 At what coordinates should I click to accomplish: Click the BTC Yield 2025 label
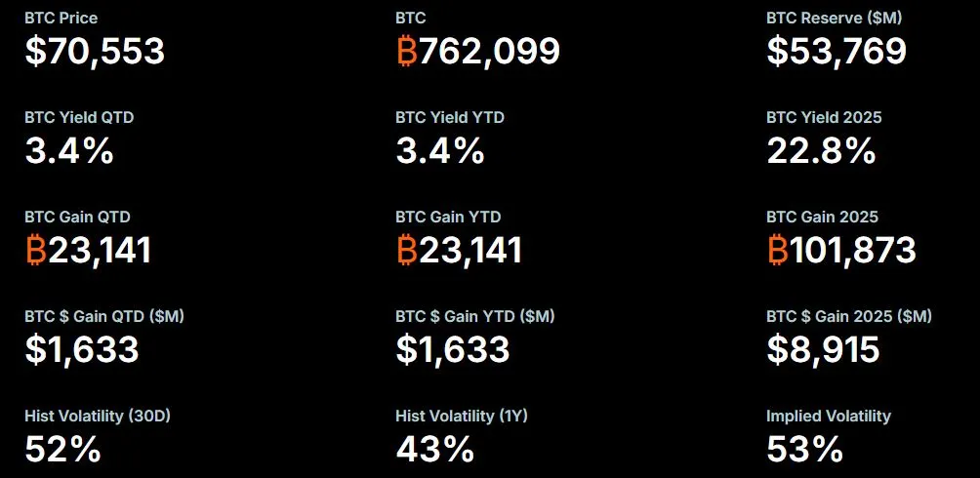click(x=824, y=117)
